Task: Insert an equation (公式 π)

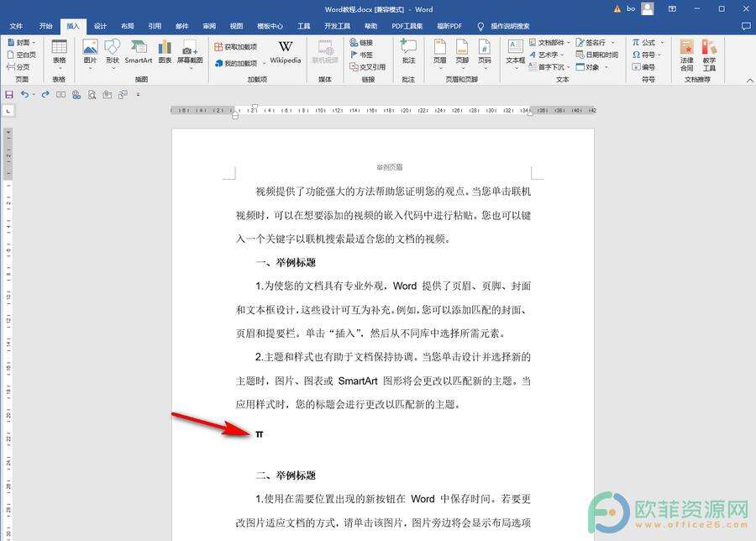Action: [x=643, y=43]
